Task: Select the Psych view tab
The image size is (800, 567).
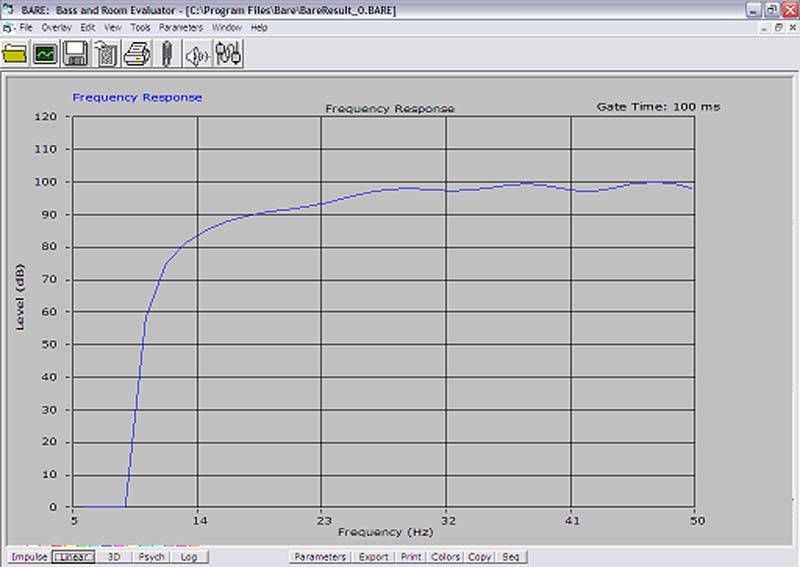Action: (x=151, y=557)
